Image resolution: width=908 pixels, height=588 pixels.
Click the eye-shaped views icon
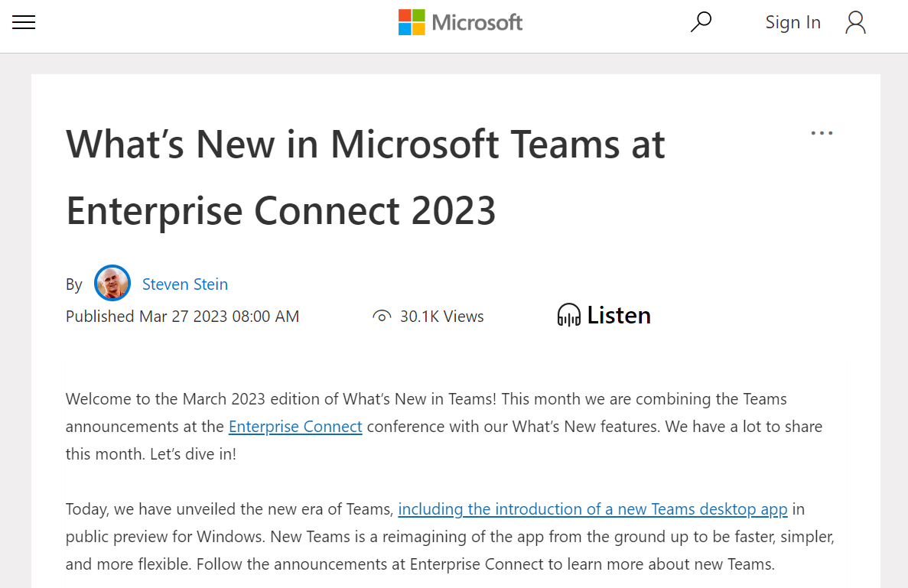point(382,316)
